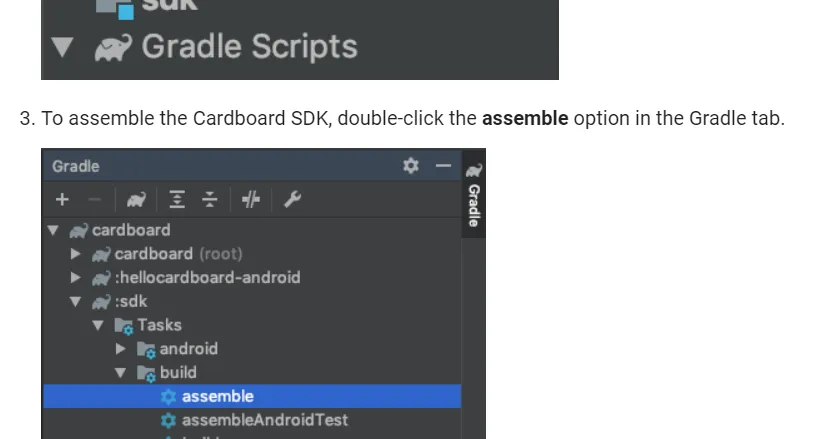The width and height of the screenshot is (825, 439).
Task: Click the Expand All toolbar icon
Action: pyautogui.click(x=177, y=200)
